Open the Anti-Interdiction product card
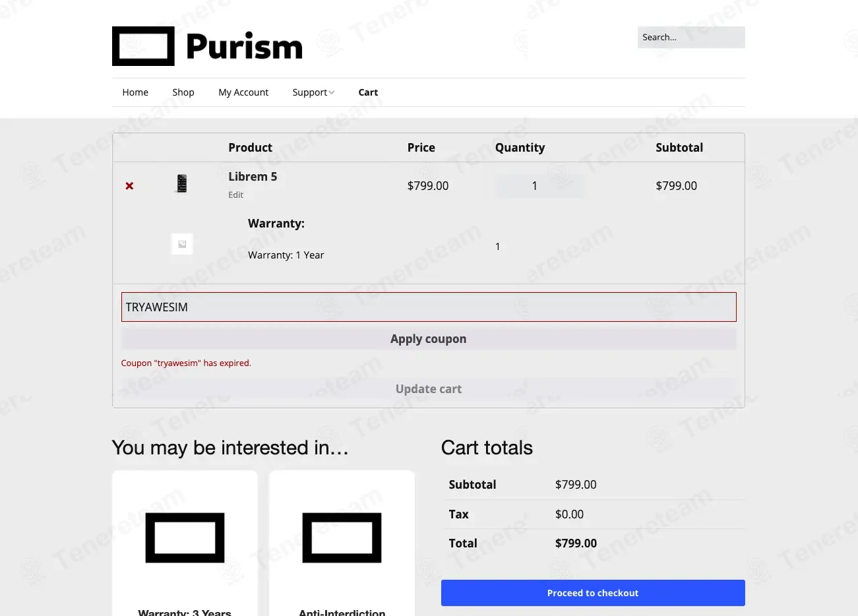Image resolution: width=858 pixels, height=616 pixels. coord(342,543)
